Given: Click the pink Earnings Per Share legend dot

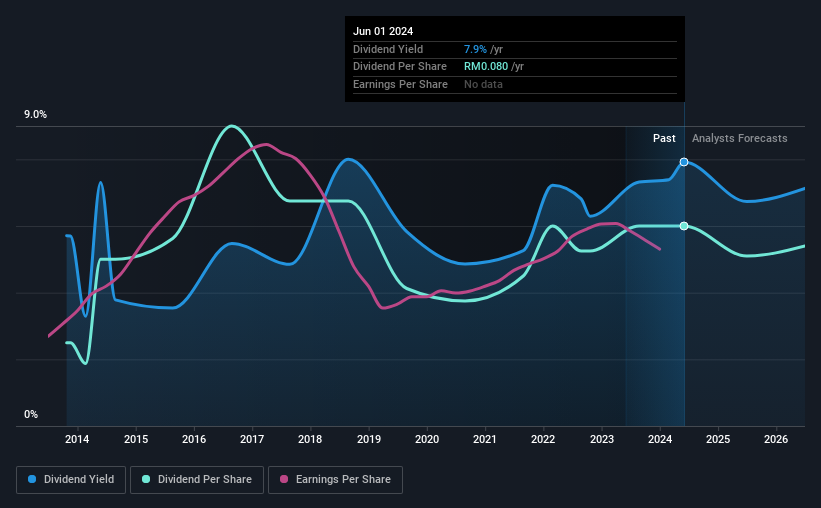Looking at the screenshot, I should click(284, 479).
